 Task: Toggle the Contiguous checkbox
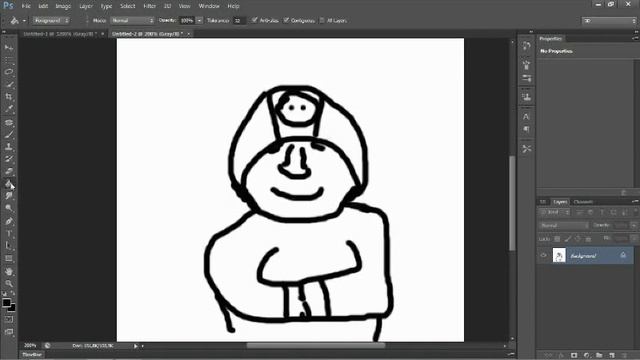(x=286, y=20)
